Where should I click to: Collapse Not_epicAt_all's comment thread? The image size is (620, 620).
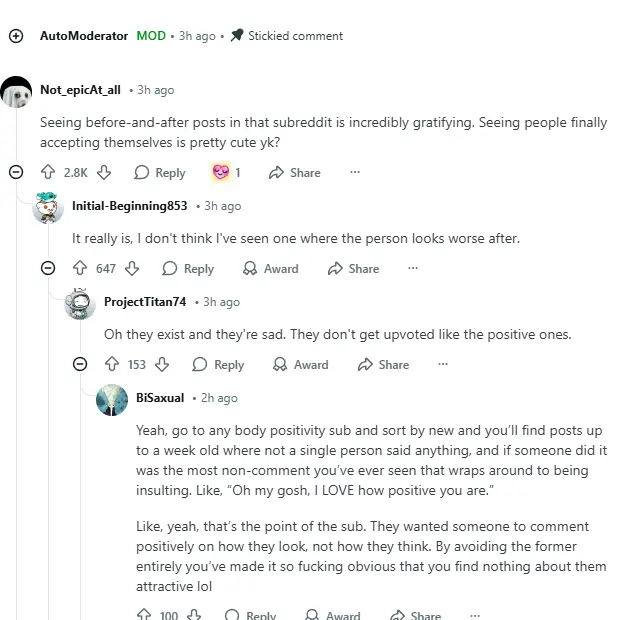click(x=16, y=172)
